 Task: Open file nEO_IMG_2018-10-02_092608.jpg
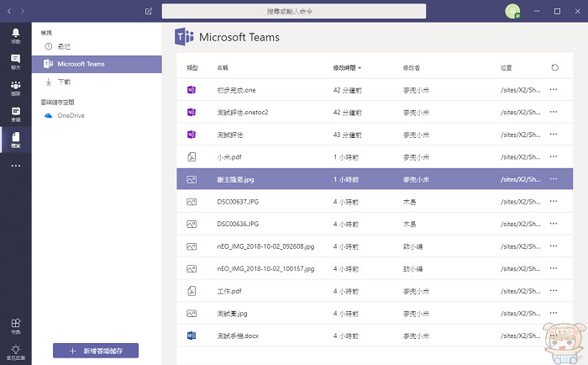point(265,246)
